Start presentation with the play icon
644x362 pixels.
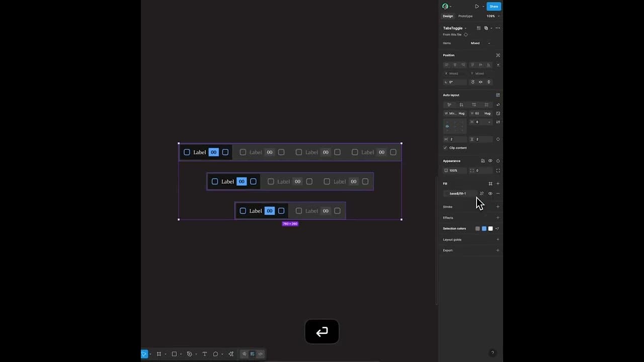[x=477, y=7]
